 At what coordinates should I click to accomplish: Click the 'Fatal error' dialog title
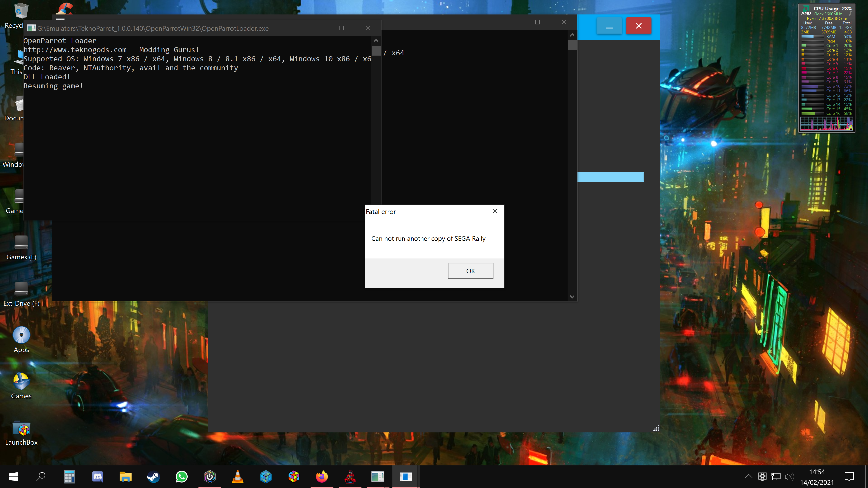381,211
